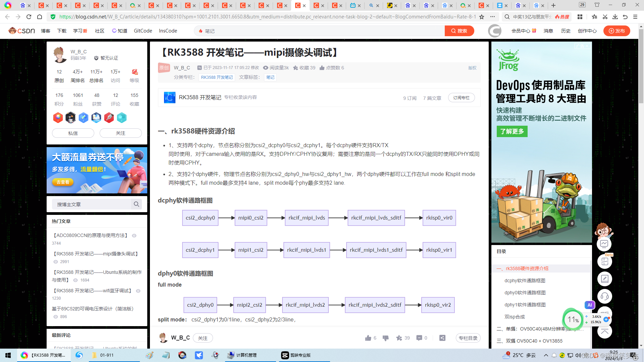Image resolution: width=644 pixels, height=362 pixels.
Task: Click the star favorite icon showing 39
Action: 399,338
